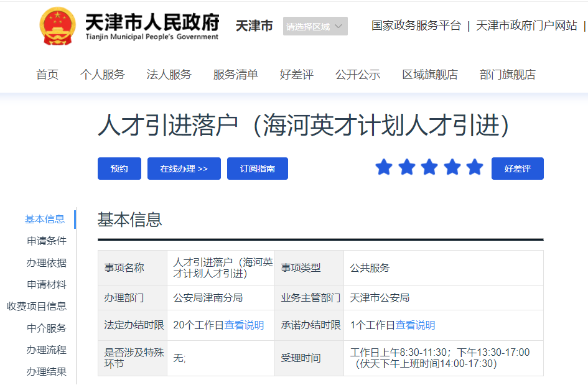Open 首页 in navigation bar
Screen dimensions: 588x385
click(x=47, y=75)
